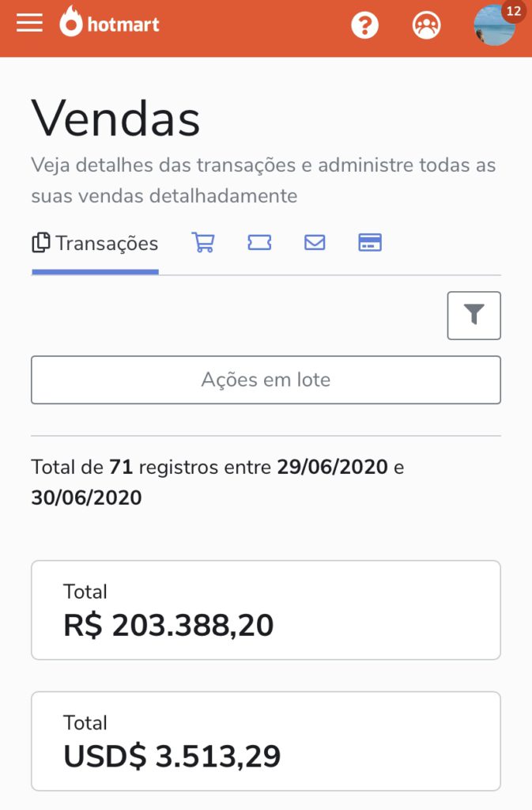Select the Total USD$ 3.513,29 card
The image size is (532, 810).
click(266, 741)
